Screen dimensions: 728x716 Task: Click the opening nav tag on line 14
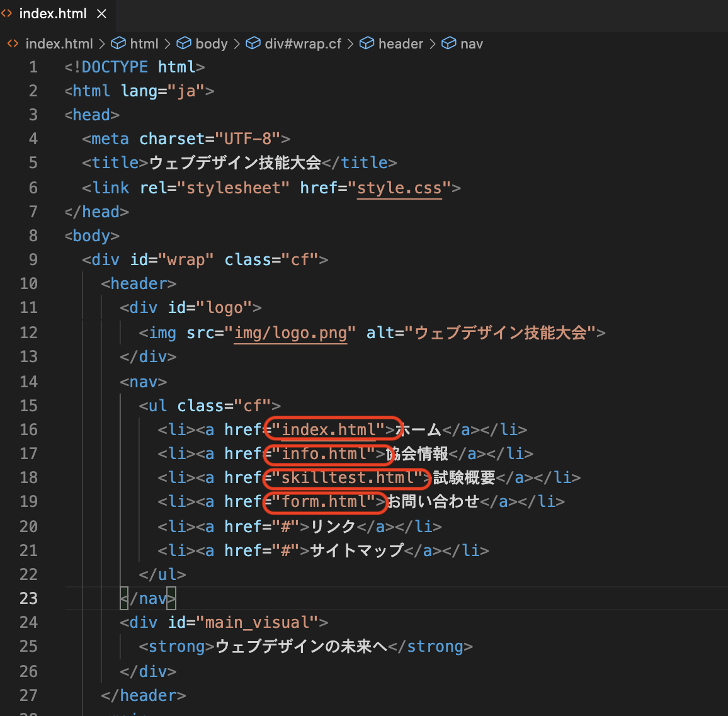pyautogui.click(x=144, y=382)
